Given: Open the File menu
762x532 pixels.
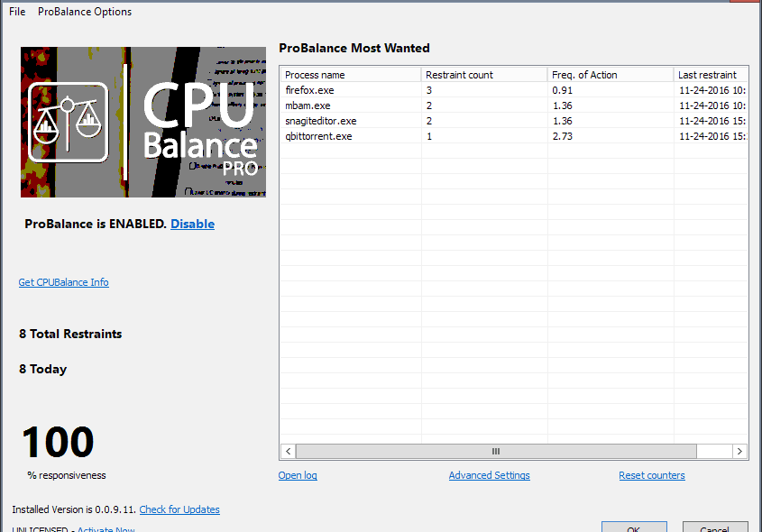Looking at the screenshot, I should (17, 12).
